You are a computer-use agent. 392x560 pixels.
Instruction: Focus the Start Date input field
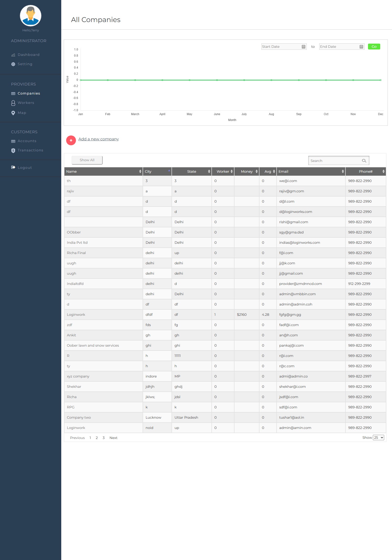(x=284, y=47)
